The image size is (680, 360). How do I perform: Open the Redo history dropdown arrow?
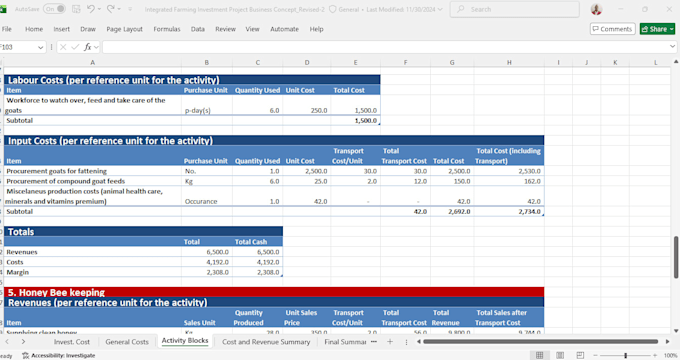[119, 9]
